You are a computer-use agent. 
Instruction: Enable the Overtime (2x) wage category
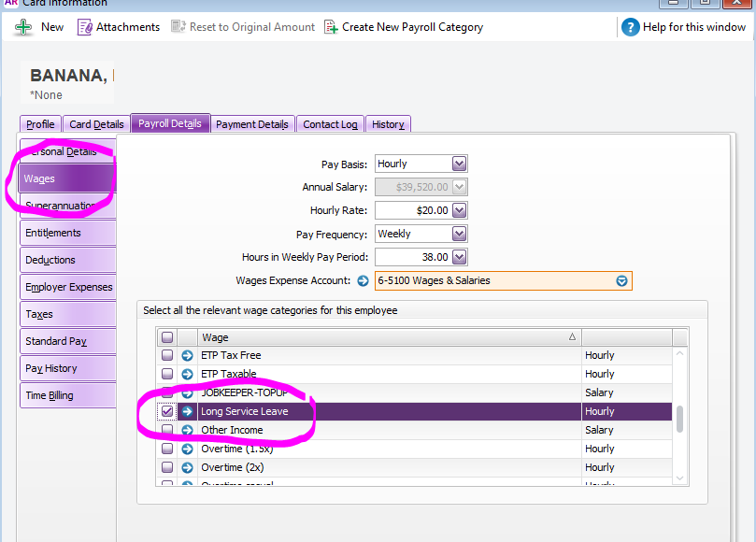tap(167, 467)
